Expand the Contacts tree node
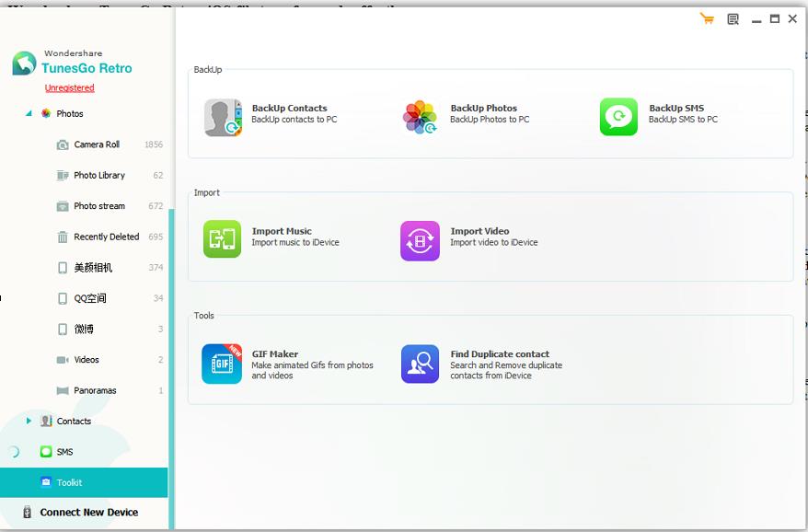Screen dimensions: 808x532 (x=29, y=422)
